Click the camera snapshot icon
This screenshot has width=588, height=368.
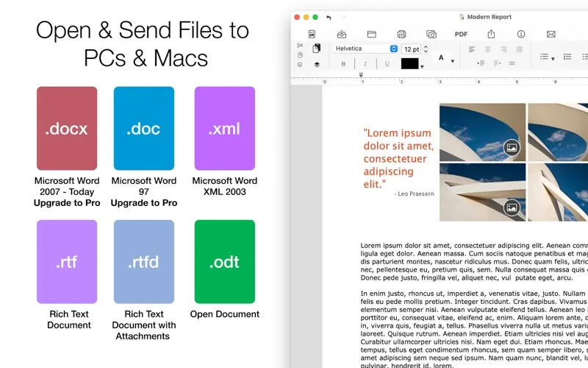(x=431, y=34)
